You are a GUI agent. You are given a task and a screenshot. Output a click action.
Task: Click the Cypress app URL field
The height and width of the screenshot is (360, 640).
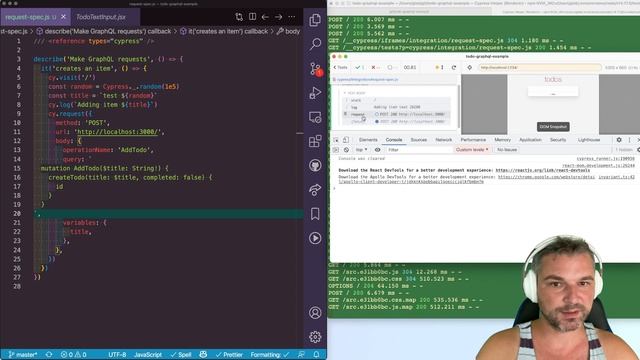pyautogui.click(x=540, y=67)
